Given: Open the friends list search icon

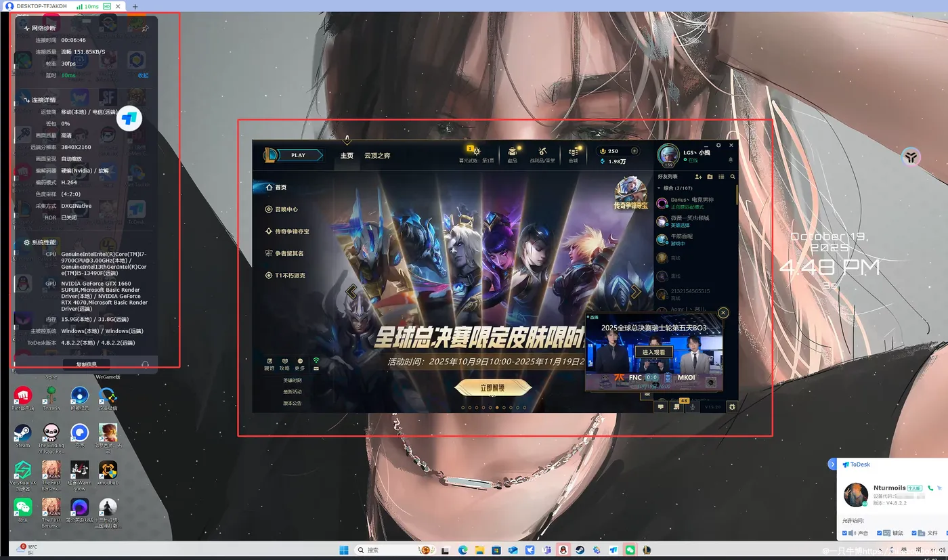Looking at the screenshot, I should tap(732, 177).
